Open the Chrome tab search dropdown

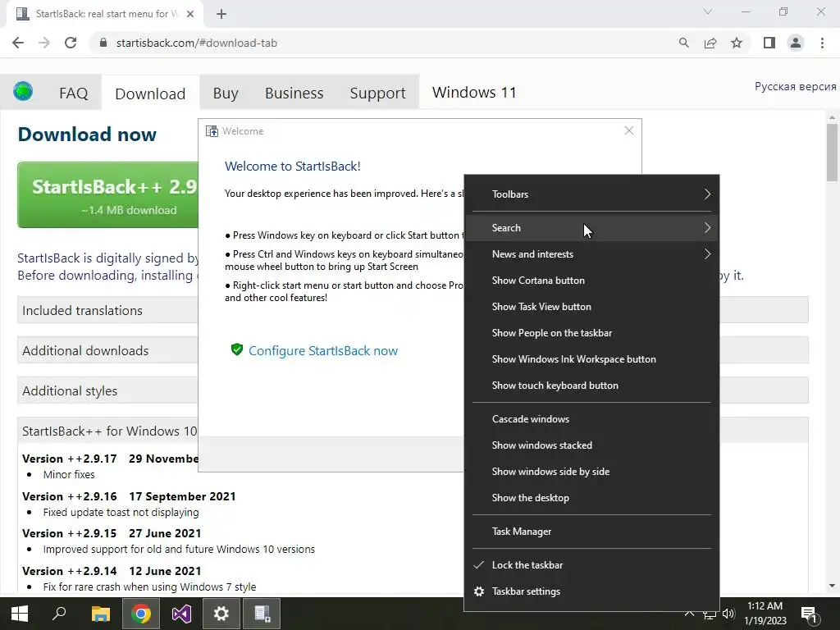pyautogui.click(x=708, y=11)
